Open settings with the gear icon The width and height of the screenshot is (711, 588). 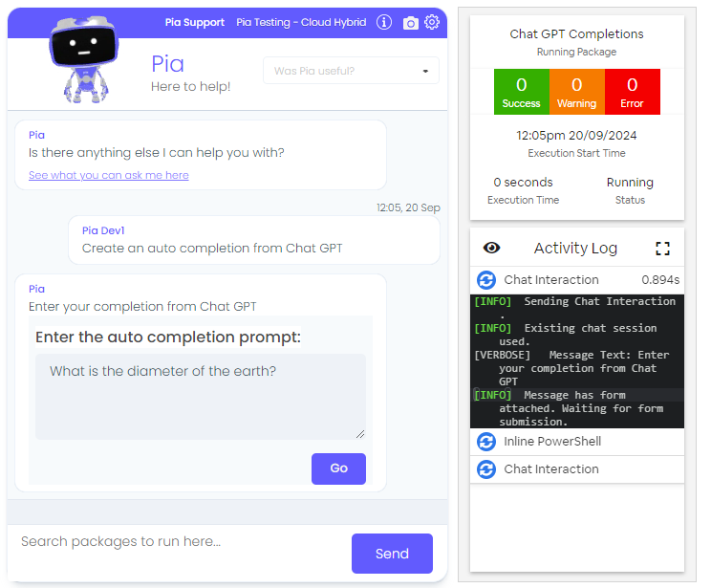tap(432, 22)
